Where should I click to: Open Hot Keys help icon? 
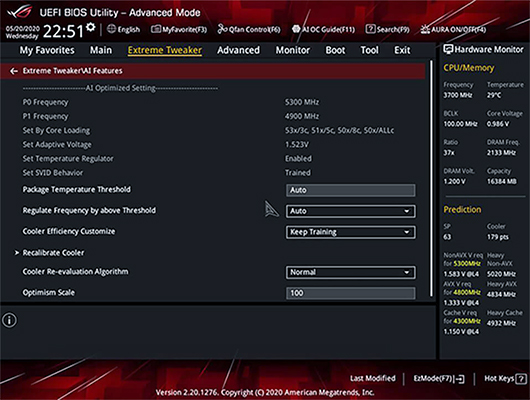click(521, 379)
